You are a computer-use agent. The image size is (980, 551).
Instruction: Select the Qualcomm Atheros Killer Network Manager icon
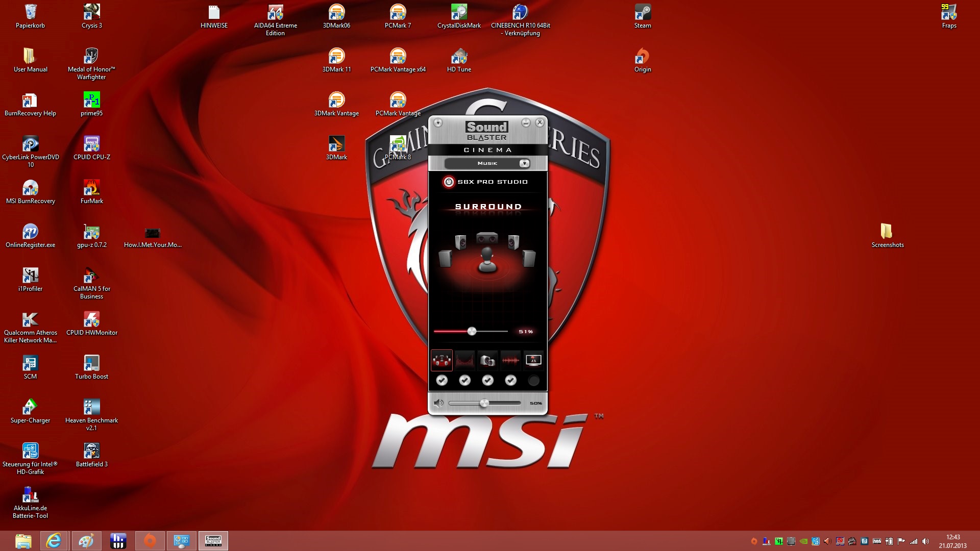31,327
